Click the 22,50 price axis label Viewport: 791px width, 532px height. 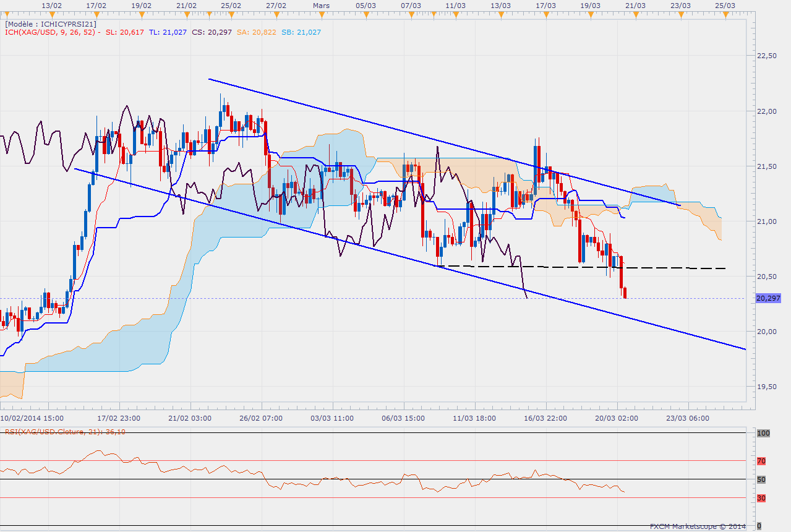pyautogui.click(x=767, y=56)
